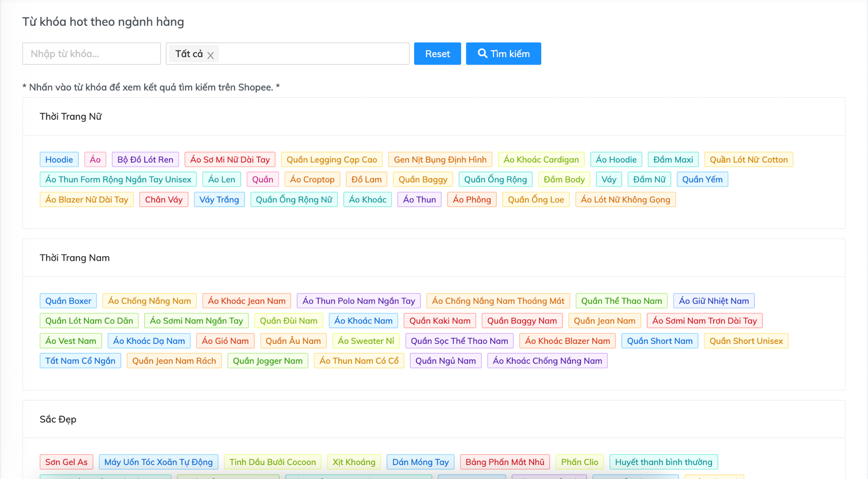
Task: Open the 'Áo Sweater Nỉ' tag
Action: pos(366,341)
